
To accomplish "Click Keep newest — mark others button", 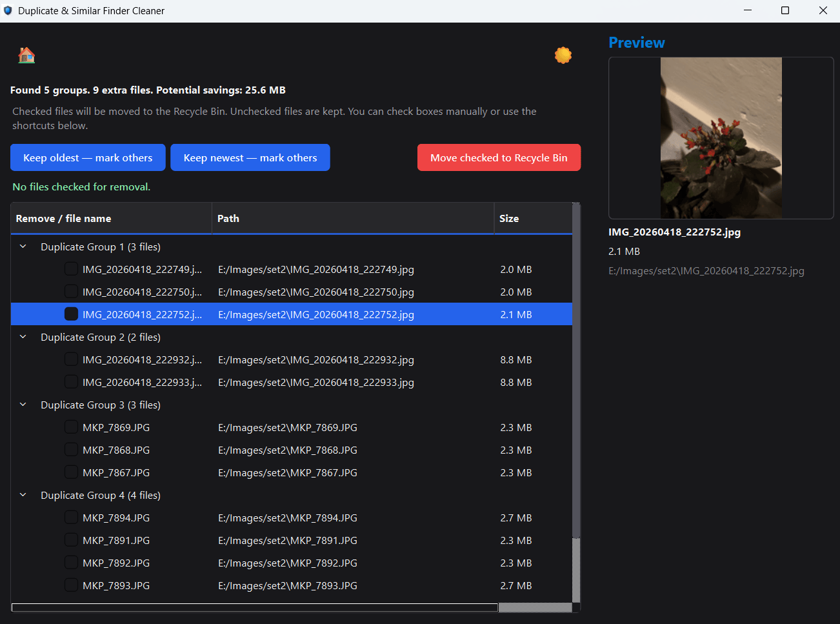I will pos(250,157).
